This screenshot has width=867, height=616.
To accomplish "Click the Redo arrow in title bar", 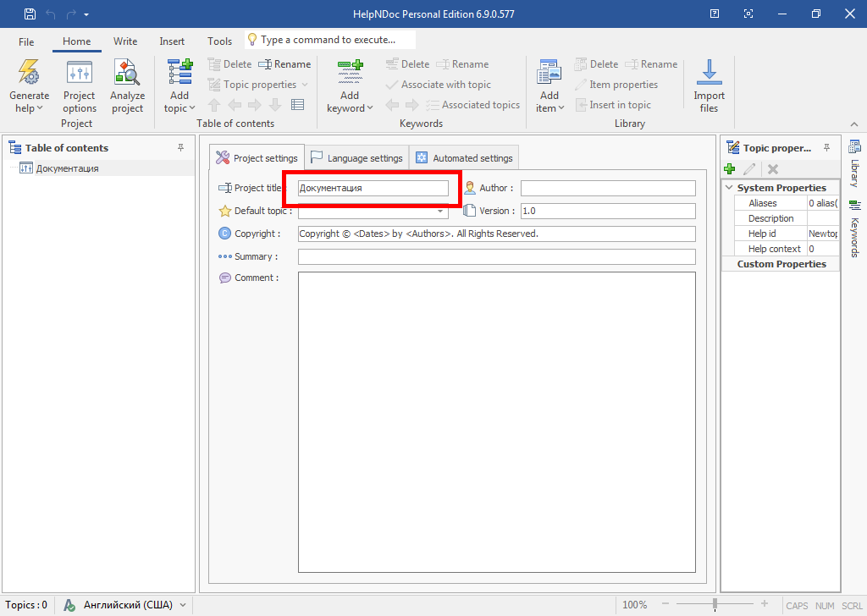I will tap(71, 14).
